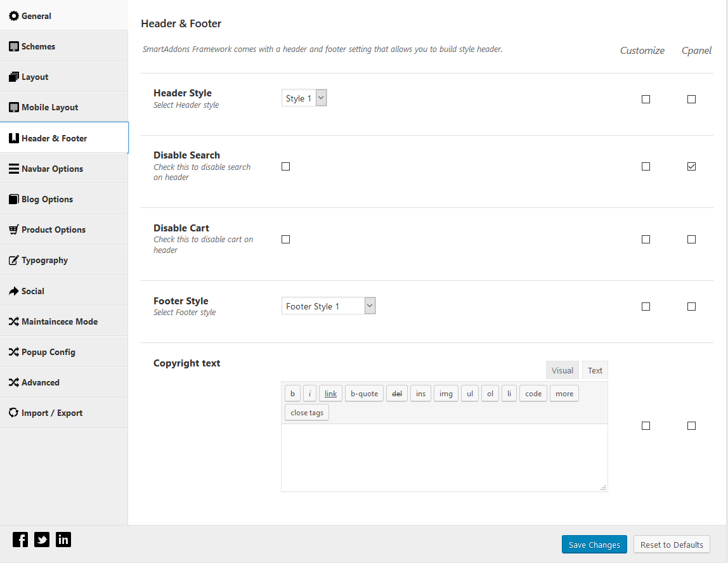Click the Schemes sidebar icon
Viewport: 728px width, 563px height.
pos(14,46)
